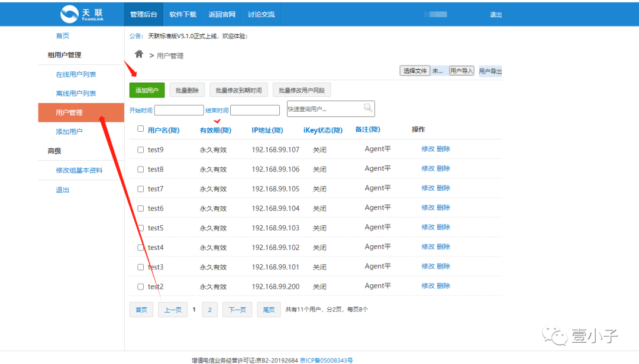Focus the 开始时间 input field
The image size is (639, 364).
point(179,110)
